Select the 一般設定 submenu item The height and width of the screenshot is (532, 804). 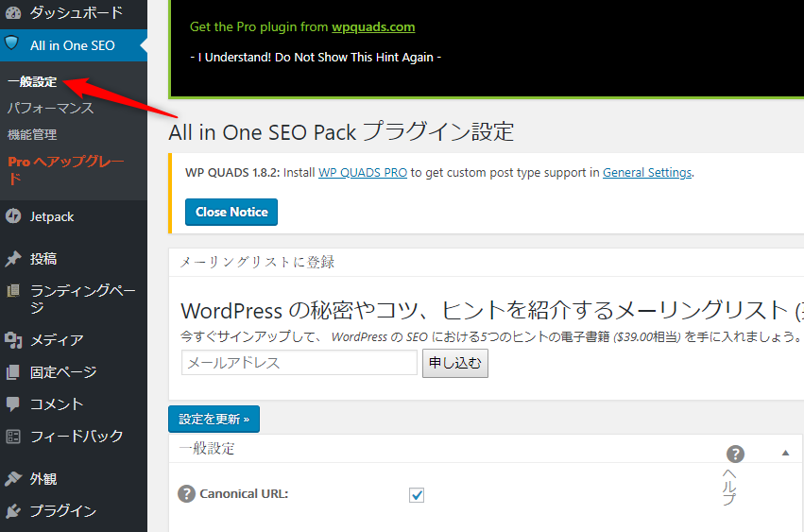[x=32, y=81]
